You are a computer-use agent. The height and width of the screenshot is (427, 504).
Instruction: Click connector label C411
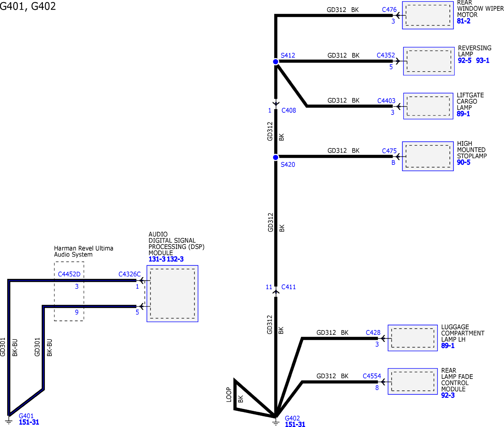click(288, 287)
